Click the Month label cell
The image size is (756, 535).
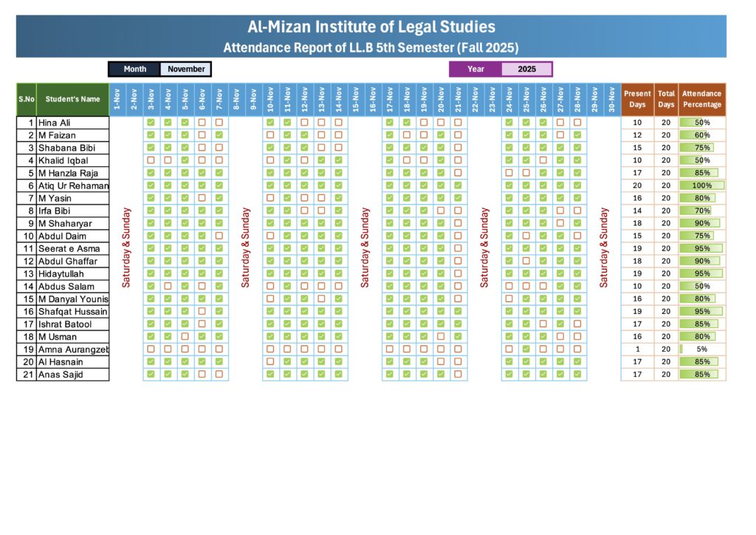(x=134, y=69)
